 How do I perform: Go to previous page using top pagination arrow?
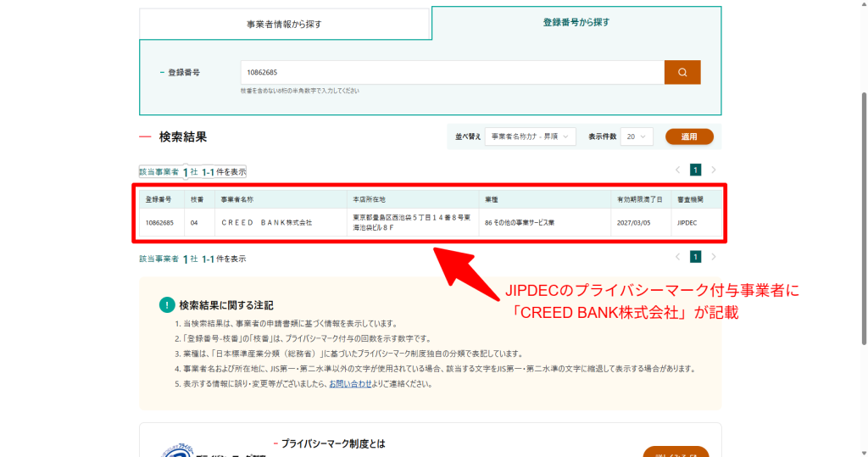(676, 170)
